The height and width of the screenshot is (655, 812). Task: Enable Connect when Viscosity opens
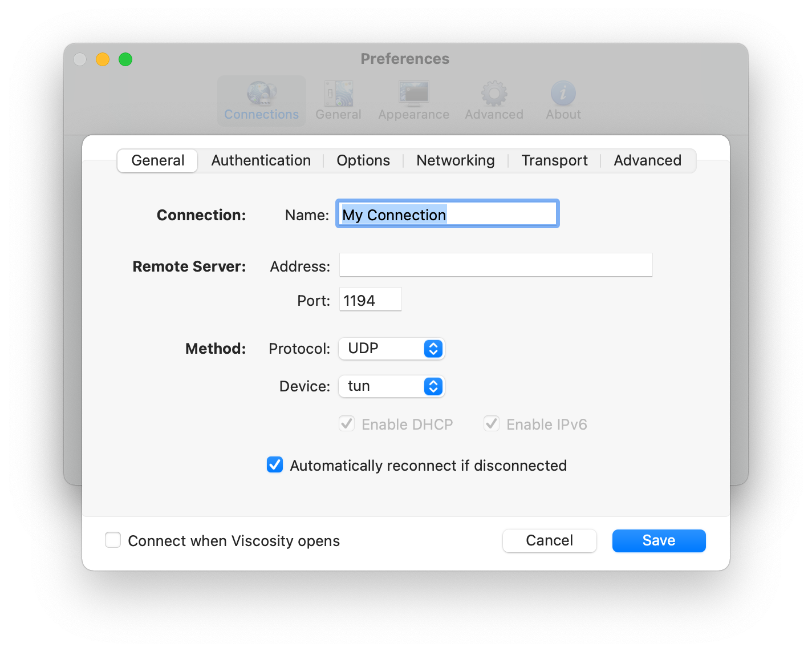(x=113, y=540)
